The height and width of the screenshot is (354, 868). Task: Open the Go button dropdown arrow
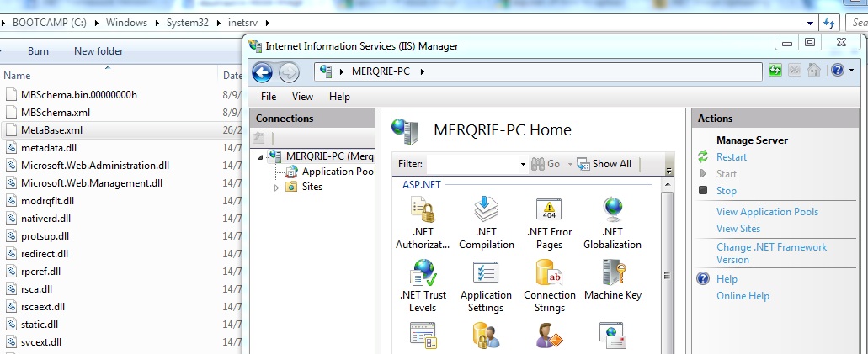click(570, 164)
